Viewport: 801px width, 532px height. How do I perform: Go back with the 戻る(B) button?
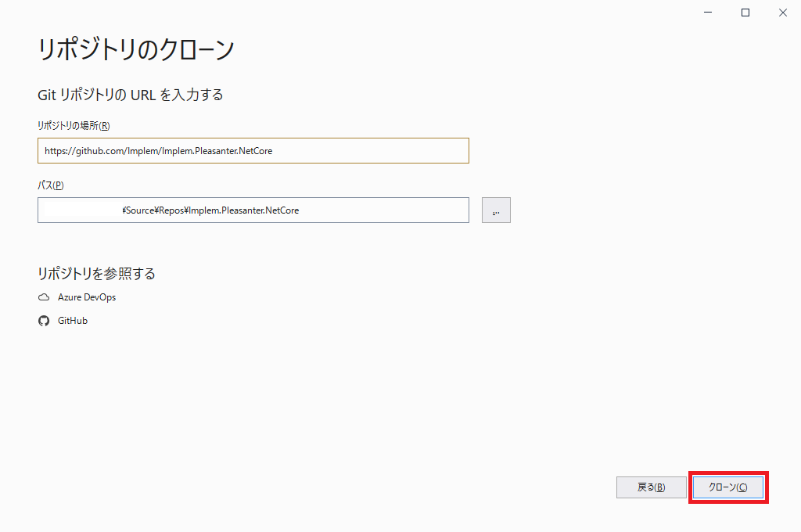652,487
